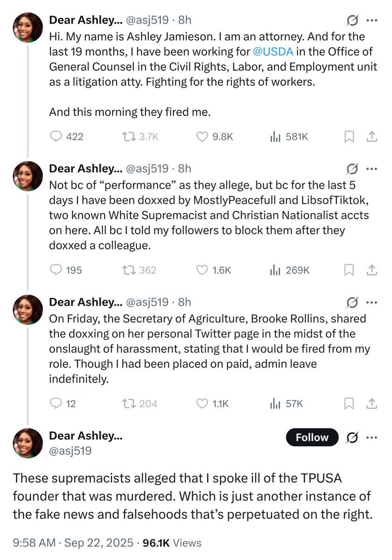Click the @USDA mention link
The width and height of the screenshot is (392, 560).
[x=273, y=51]
